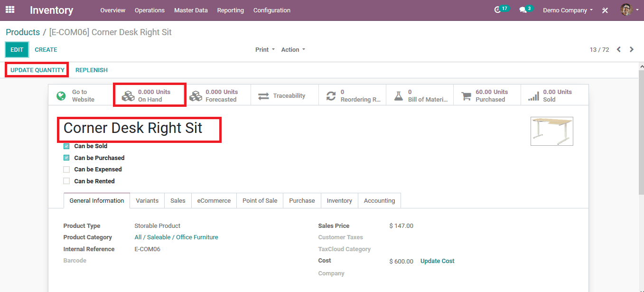The image size is (644, 292).
Task: Enable the Can be Rented checkbox
Action: (x=66, y=181)
